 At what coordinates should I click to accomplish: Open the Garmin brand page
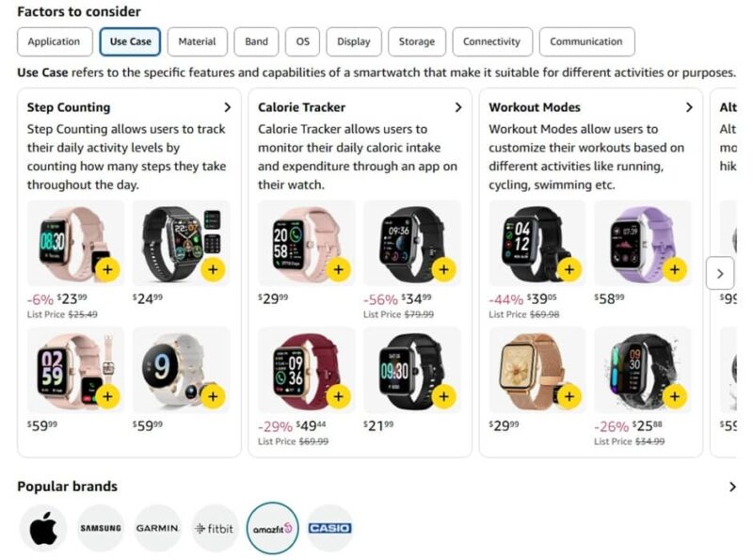point(157,528)
